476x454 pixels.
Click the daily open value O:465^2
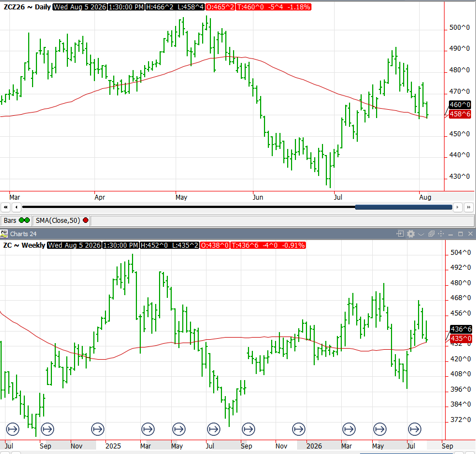[x=220, y=7]
